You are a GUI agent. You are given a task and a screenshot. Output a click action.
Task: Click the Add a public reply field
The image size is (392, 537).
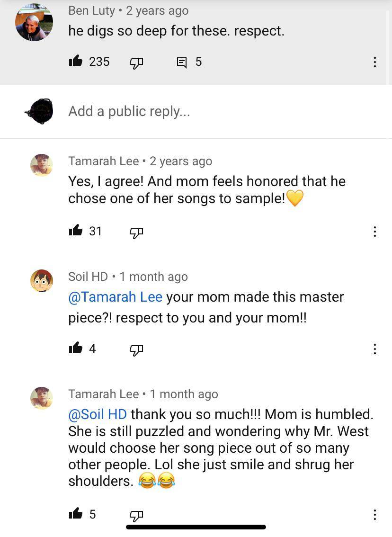pyautogui.click(x=129, y=111)
